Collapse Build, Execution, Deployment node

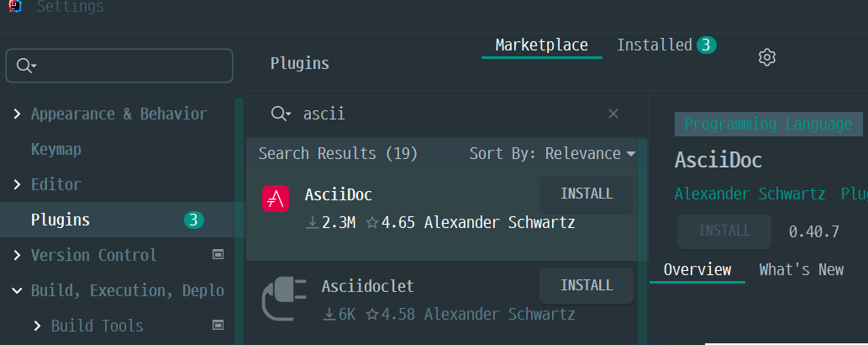coord(17,290)
